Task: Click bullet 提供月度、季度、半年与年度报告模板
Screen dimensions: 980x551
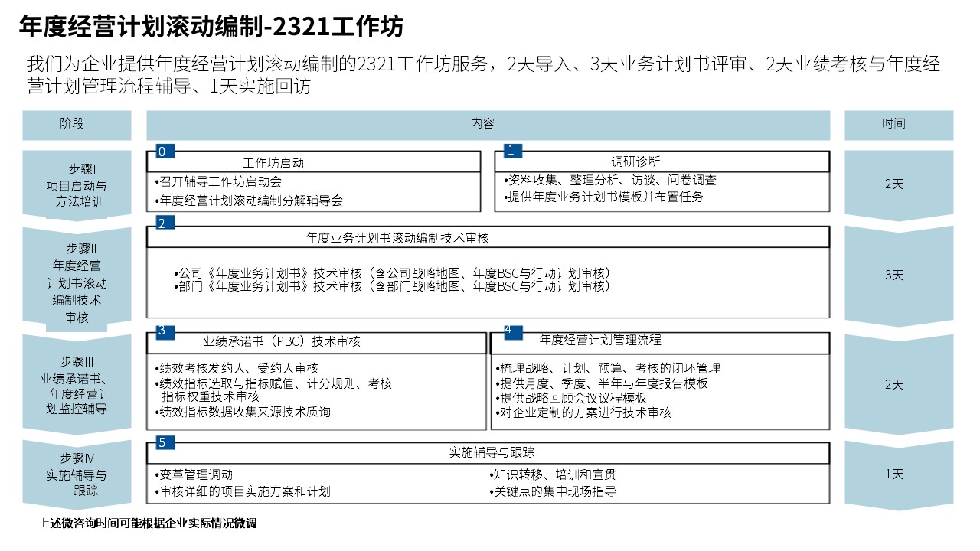Action: click(602, 383)
